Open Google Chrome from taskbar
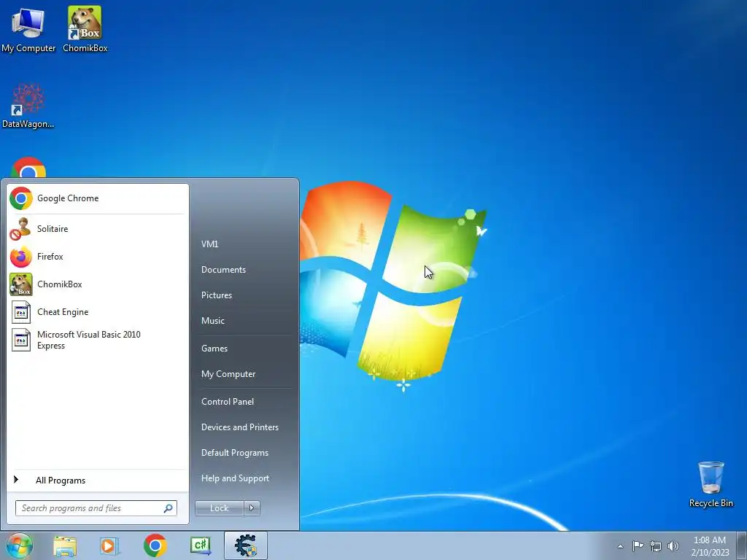747x560 pixels. click(x=155, y=545)
